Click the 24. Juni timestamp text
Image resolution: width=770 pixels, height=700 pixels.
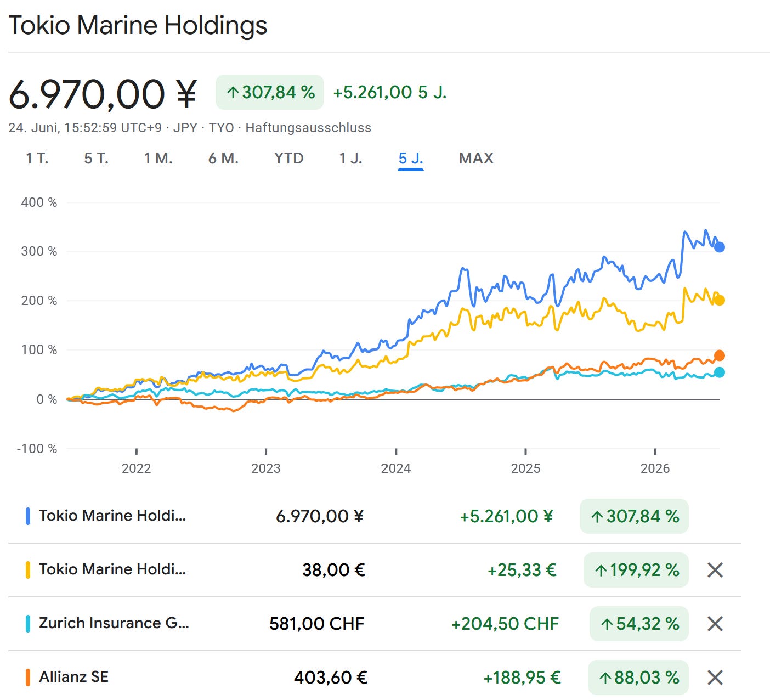[x=85, y=128]
